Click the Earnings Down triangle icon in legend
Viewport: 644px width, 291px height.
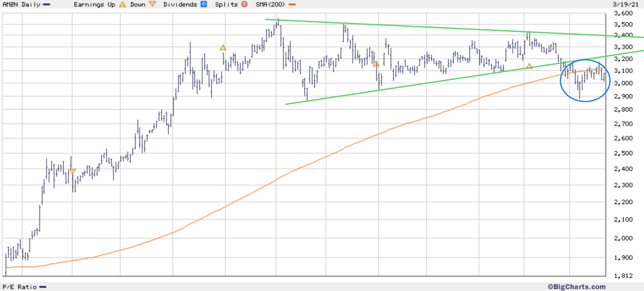(152, 4)
